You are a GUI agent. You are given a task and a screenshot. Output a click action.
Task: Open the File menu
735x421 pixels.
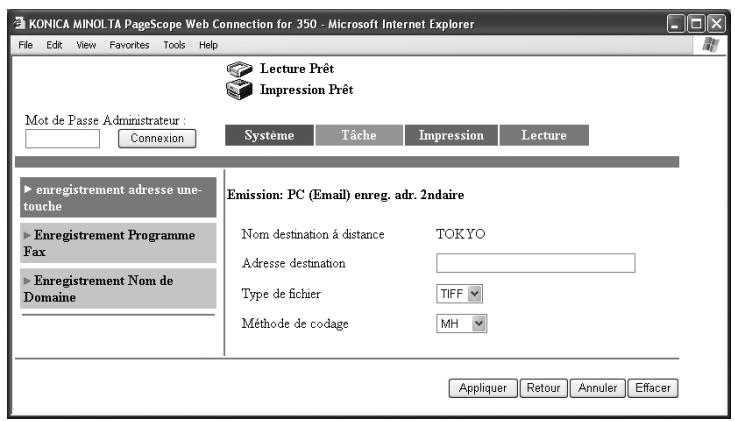(x=25, y=45)
